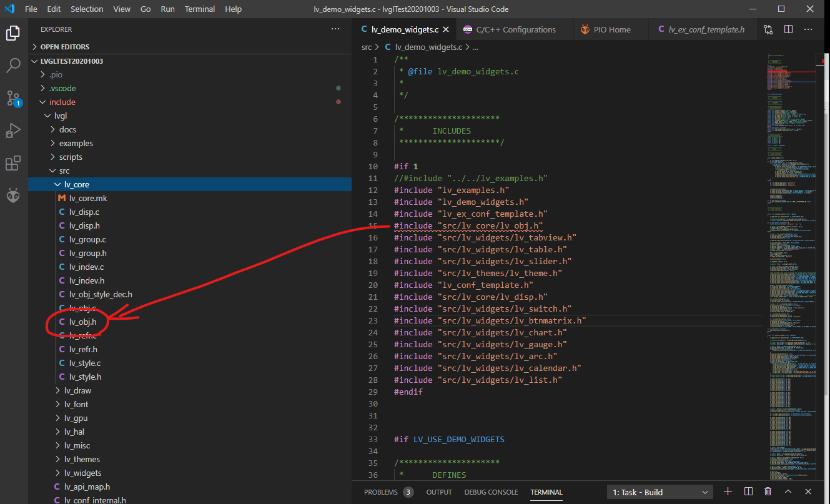This screenshot has width=830, height=504.
Task: Kill terminal with trash icon
Action: [x=768, y=492]
